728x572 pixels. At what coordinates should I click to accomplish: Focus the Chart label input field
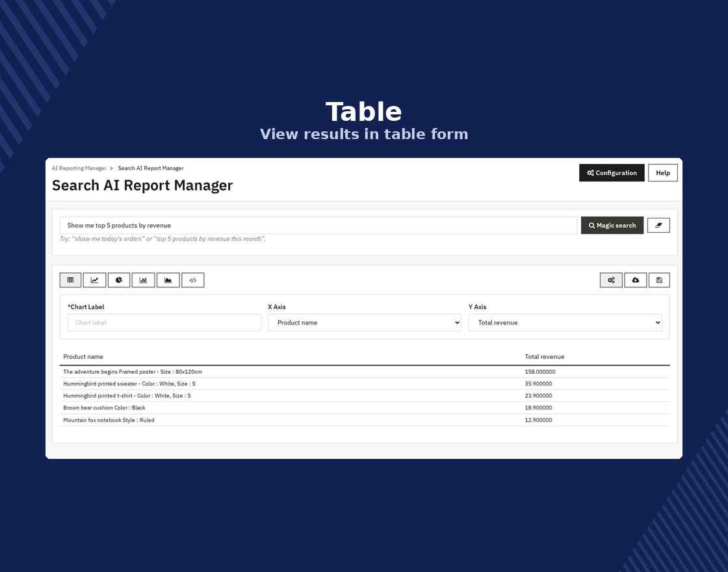164,322
